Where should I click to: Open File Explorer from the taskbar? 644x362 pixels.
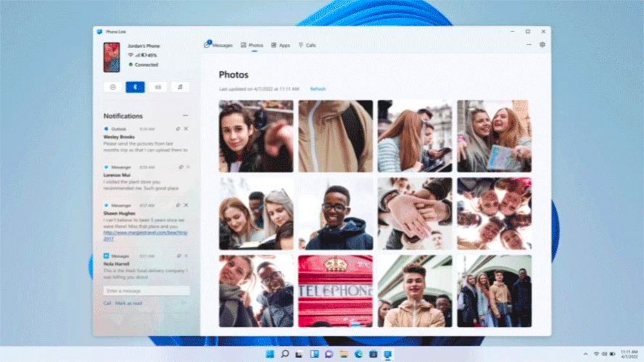tap(344, 354)
